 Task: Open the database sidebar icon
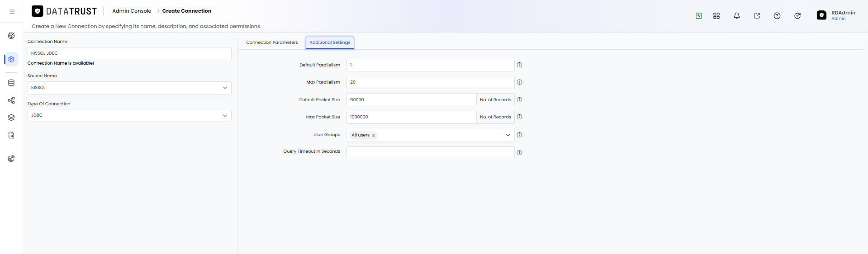11,83
